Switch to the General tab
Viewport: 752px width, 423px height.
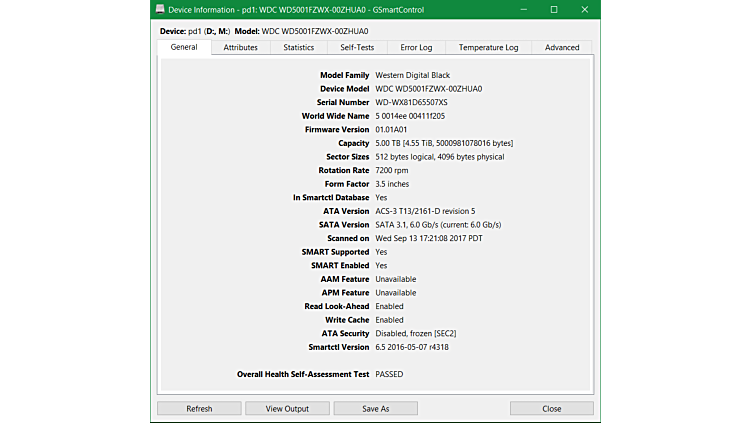pyautogui.click(x=184, y=47)
